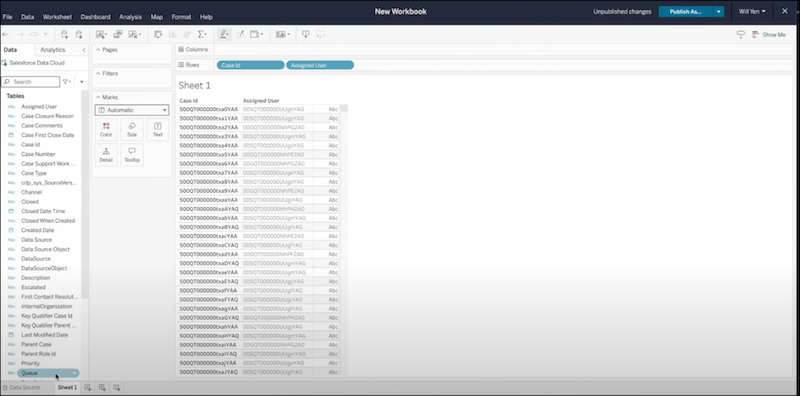Collapse the Pages shelf

(x=98, y=50)
